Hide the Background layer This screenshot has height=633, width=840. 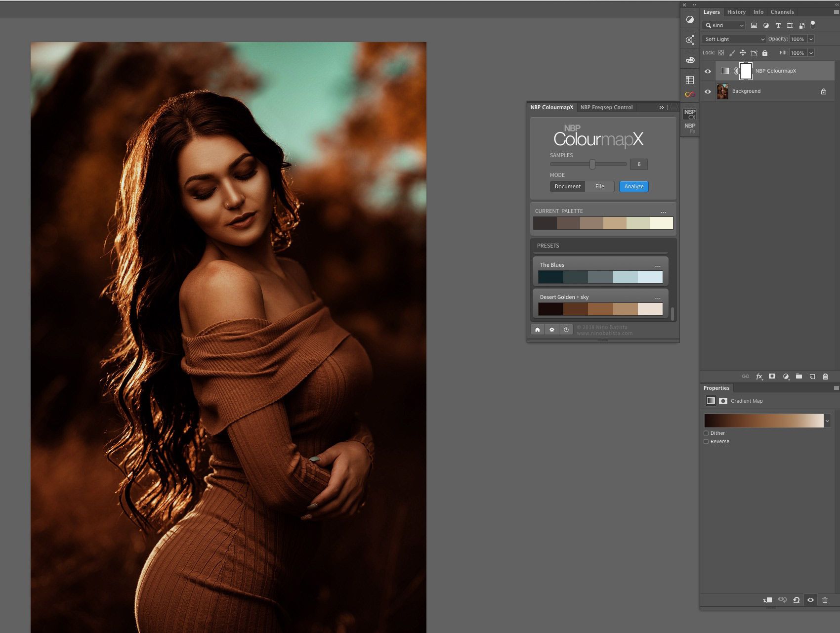click(x=708, y=91)
